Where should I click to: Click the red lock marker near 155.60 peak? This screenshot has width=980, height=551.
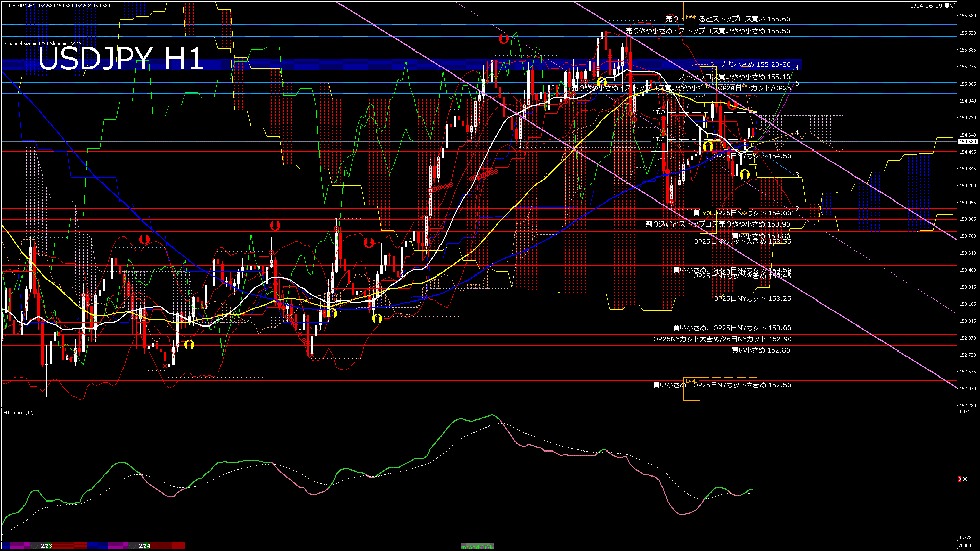(x=504, y=39)
